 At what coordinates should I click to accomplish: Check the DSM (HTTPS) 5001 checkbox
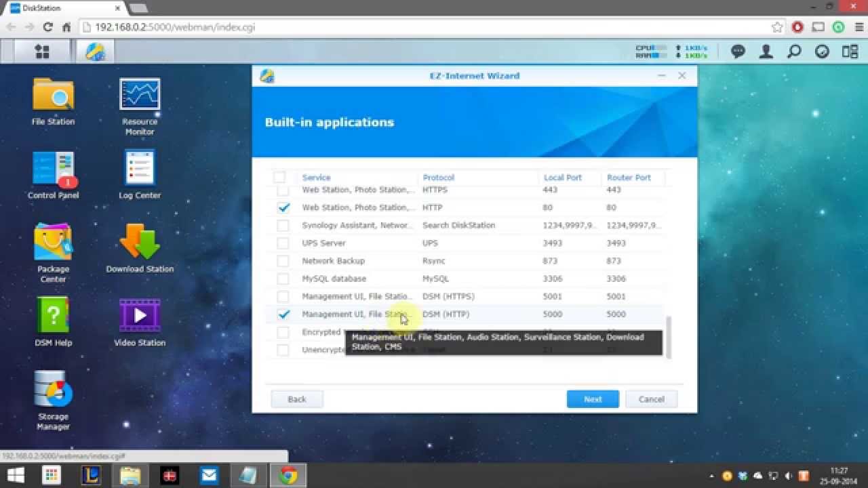283,296
